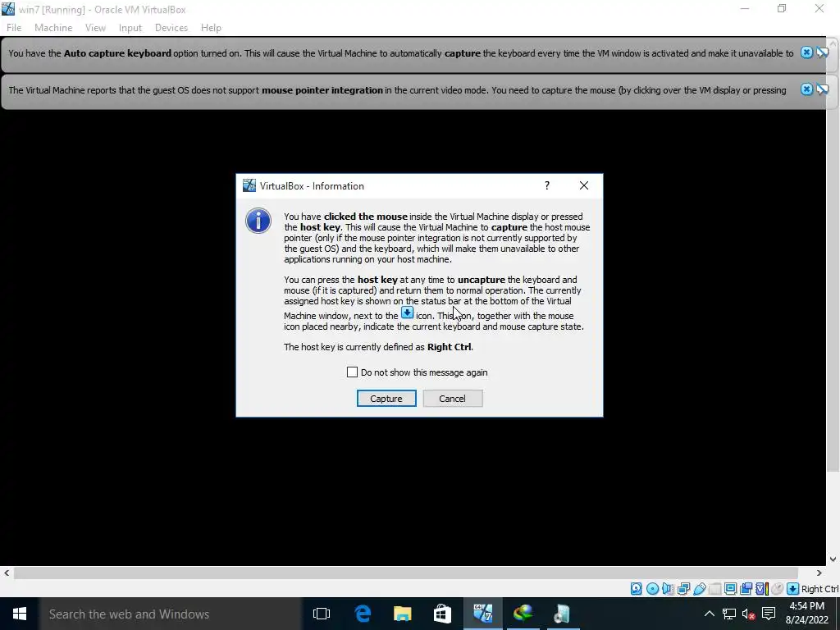Open File Explorer from the taskbar
The height and width of the screenshot is (630, 840).
click(402, 614)
